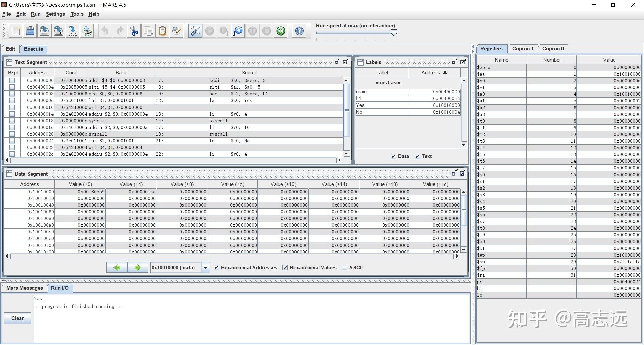Click the Assemble wrench-and-screwdriver icon
The image size is (644, 345).
(x=195, y=31)
